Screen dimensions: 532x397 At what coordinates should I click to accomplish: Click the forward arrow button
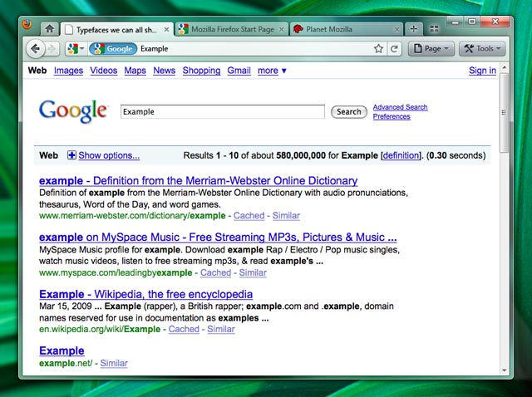coord(52,49)
